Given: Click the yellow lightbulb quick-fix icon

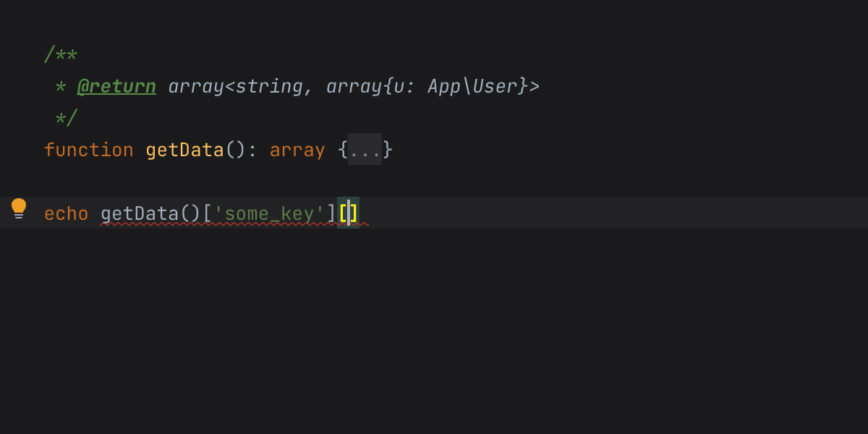Looking at the screenshot, I should [x=19, y=208].
